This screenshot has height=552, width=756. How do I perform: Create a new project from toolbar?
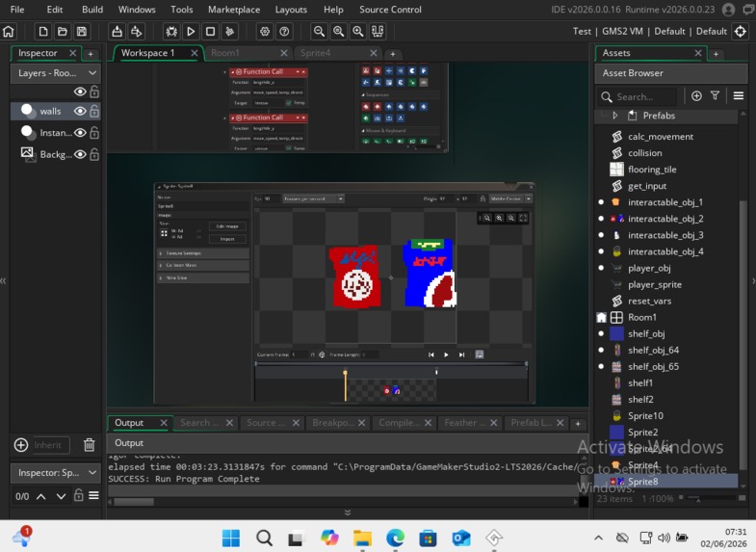(x=43, y=32)
